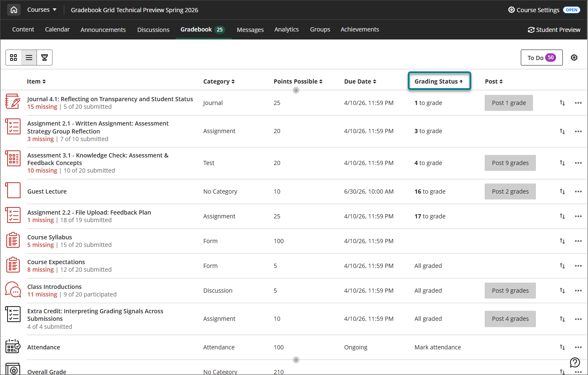Select the Gradebook tab
The height and width of the screenshot is (375, 588).
pyautogui.click(x=203, y=29)
